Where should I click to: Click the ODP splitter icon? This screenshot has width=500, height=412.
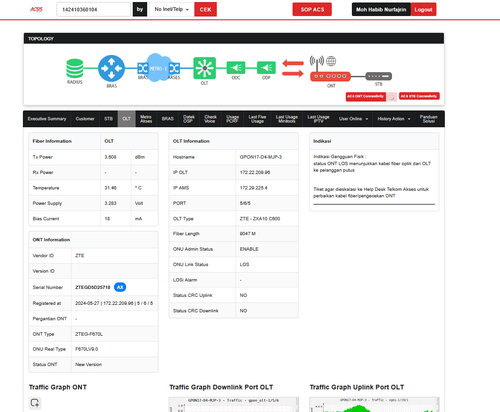(266, 68)
